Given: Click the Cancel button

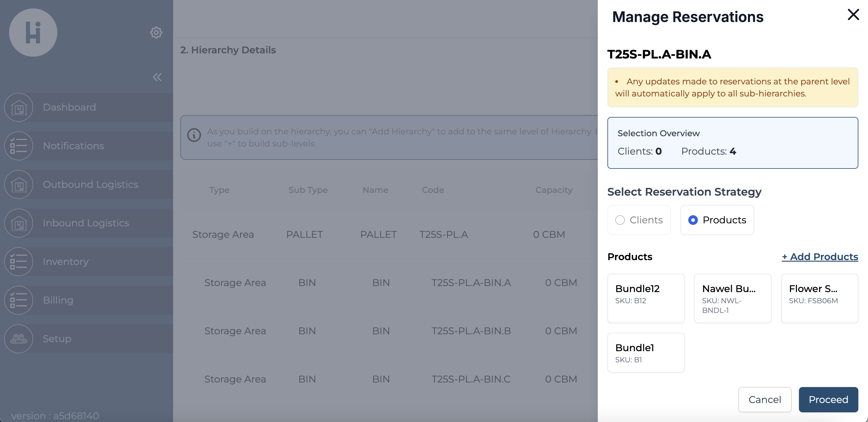Looking at the screenshot, I should pos(765,399).
